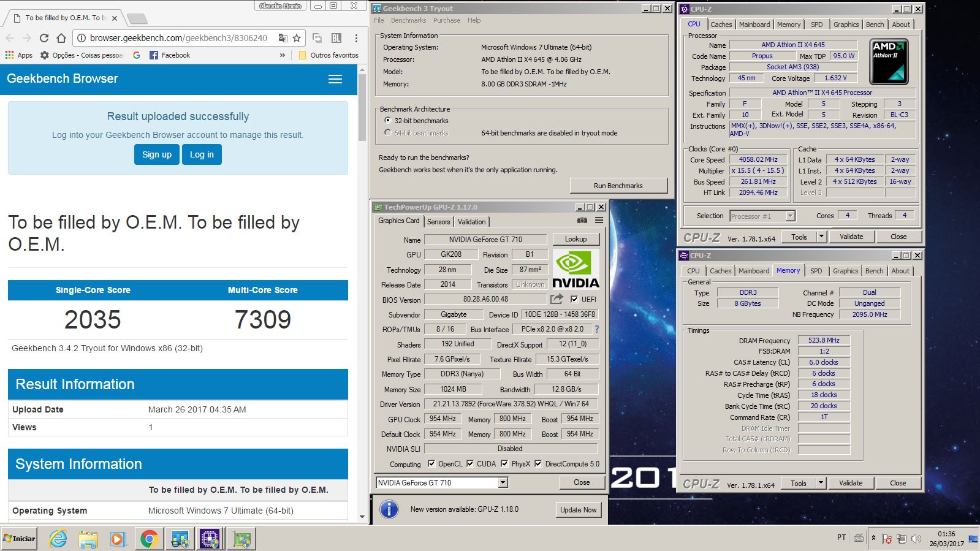The height and width of the screenshot is (551, 980).
Task: Open 'Outros favoritos' bookmarks folder
Action: [329, 55]
